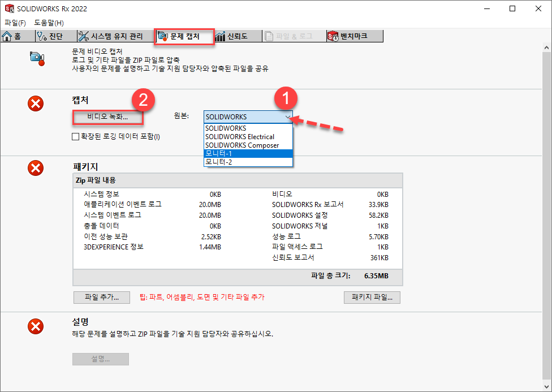The image size is (552, 392).
Task: Click the 2.52KB size value
Action: tap(211, 236)
